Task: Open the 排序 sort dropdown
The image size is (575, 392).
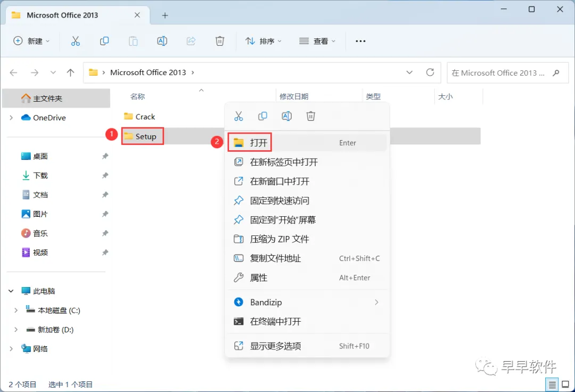Action: coord(264,41)
